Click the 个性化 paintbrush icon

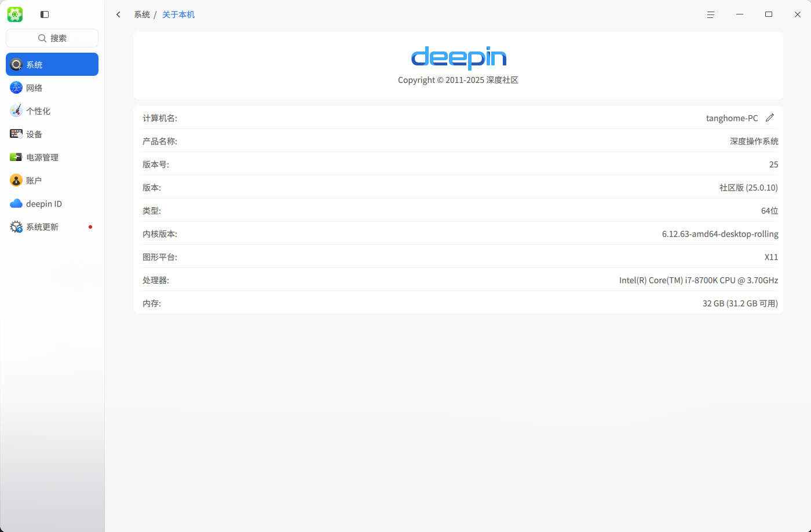pyautogui.click(x=16, y=111)
